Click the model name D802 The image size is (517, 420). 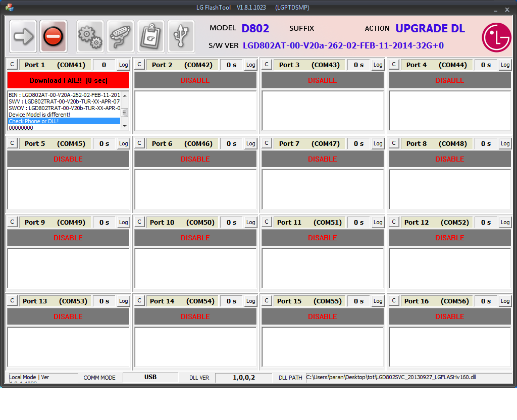point(255,28)
